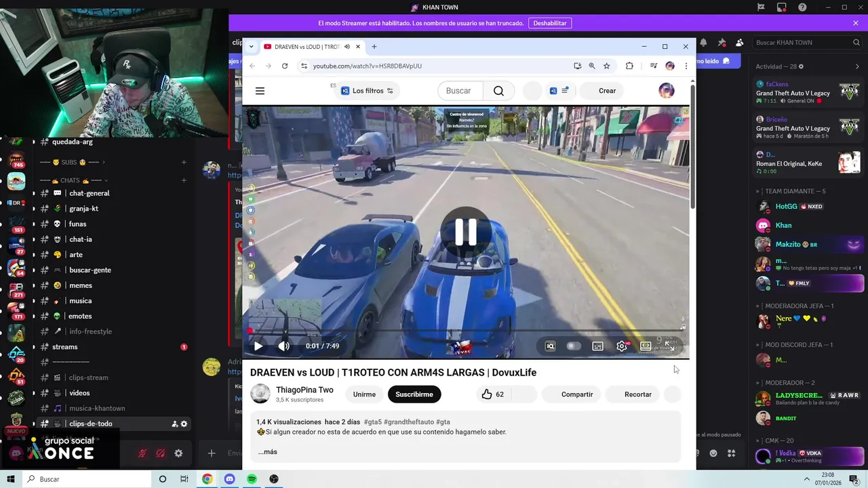The height and width of the screenshot is (488, 868).
Task: Switch to the DRAEVEN vs LOUD Chrome tab
Action: pos(309,47)
